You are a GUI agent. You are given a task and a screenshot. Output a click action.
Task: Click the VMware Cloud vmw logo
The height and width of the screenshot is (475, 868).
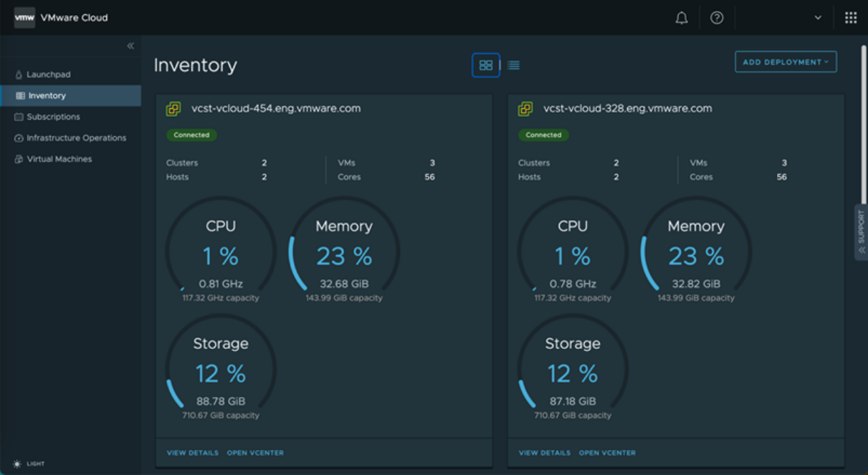coord(24,18)
